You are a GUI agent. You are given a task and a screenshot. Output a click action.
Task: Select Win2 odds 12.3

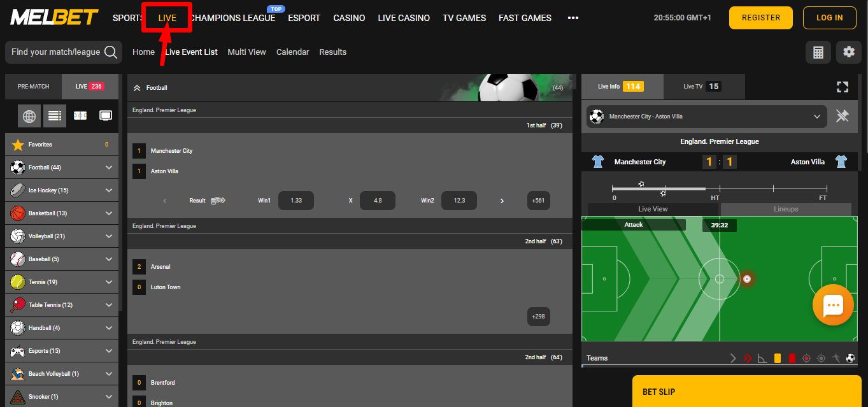[459, 201]
